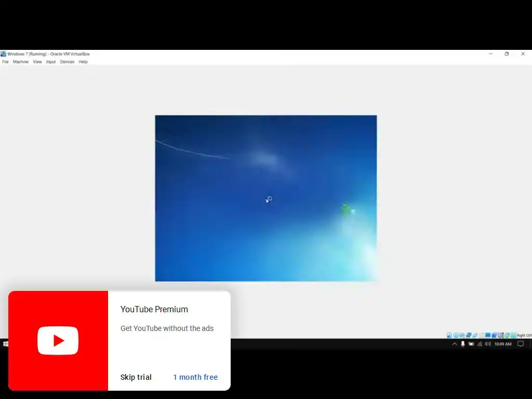Click the display status icon
Screen dimensions: 532x399
pos(488,335)
